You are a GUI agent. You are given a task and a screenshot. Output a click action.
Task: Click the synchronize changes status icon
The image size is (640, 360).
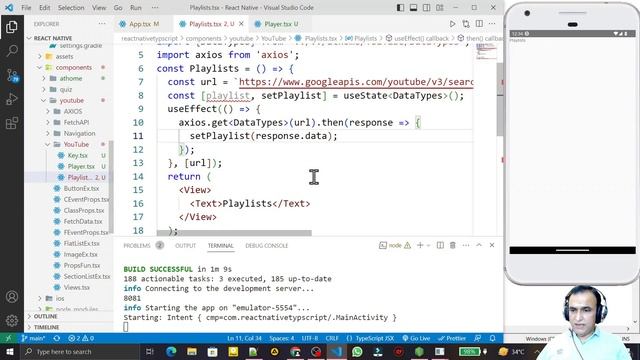coord(57,338)
